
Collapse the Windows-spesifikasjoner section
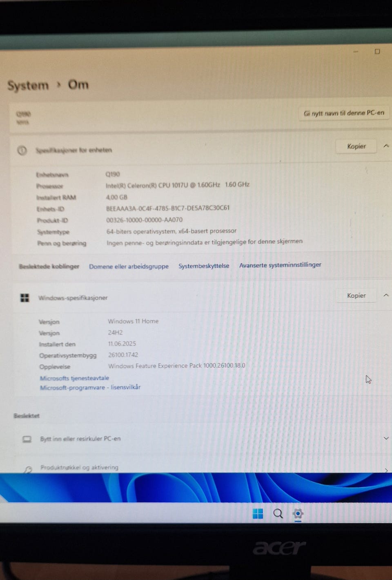(386, 295)
